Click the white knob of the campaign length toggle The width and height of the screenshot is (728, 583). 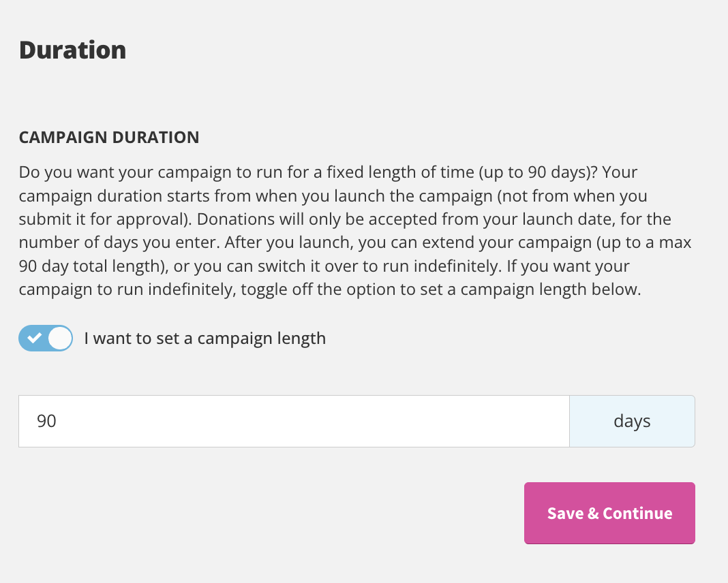tap(60, 338)
